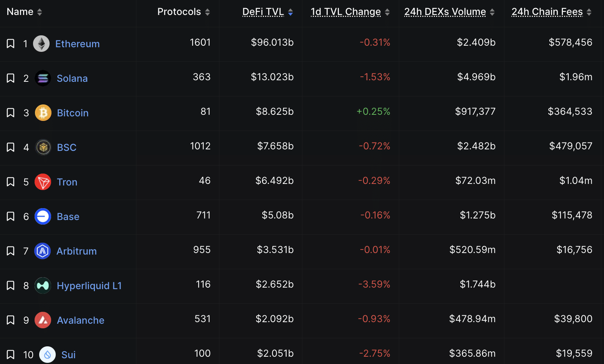Bookmark the Ethereum row
This screenshot has width=604, height=364.
pos(10,44)
